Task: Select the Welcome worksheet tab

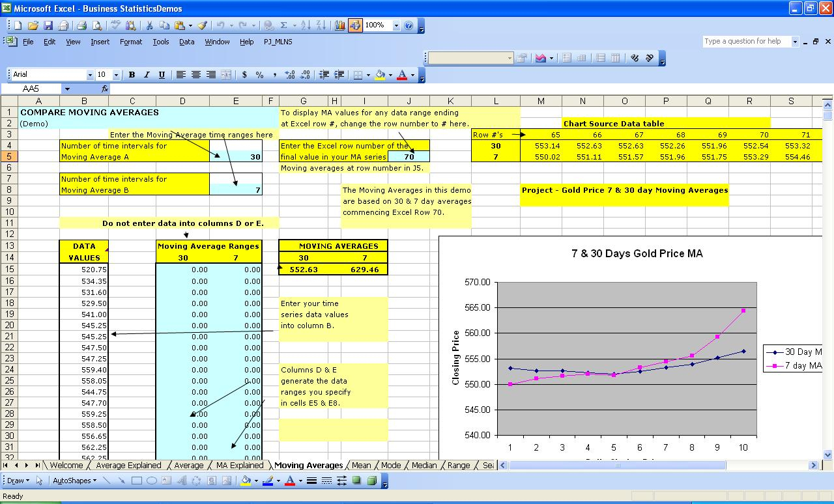Action: pyautogui.click(x=65, y=465)
